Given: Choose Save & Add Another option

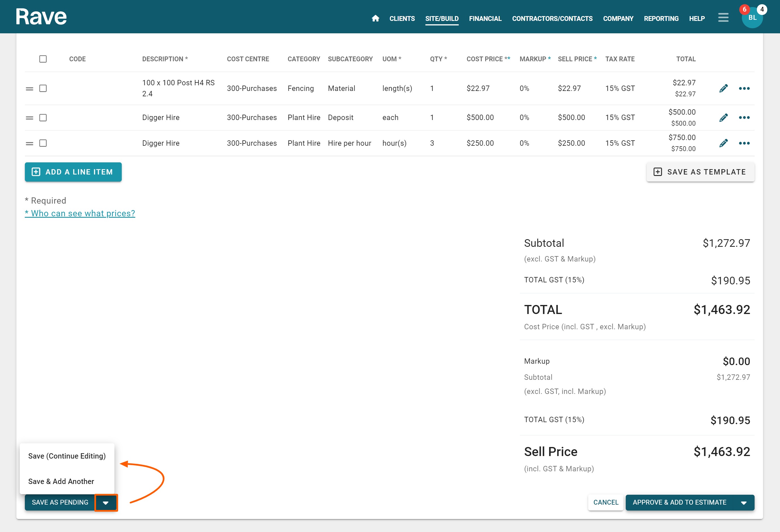Looking at the screenshot, I should click(x=61, y=481).
